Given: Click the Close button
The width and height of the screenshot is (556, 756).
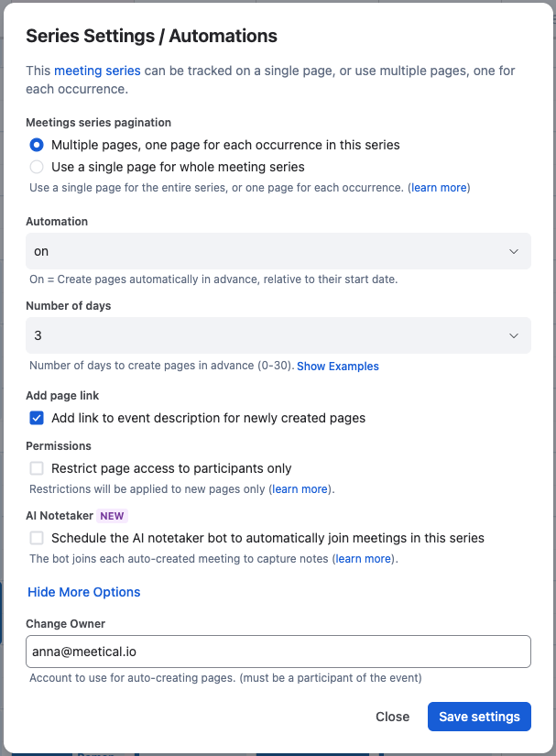Looking at the screenshot, I should point(393,717).
